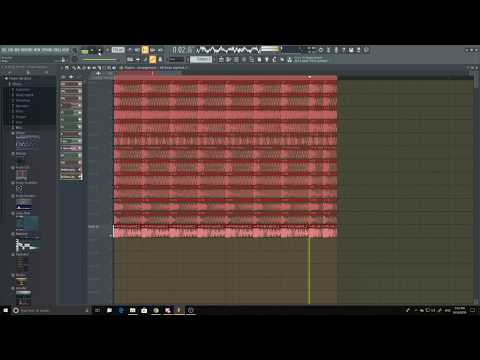This screenshot has height=360, width=480.
Task: Toggle the orange-lit option in the second toolbar row
Action: (152, 60)
